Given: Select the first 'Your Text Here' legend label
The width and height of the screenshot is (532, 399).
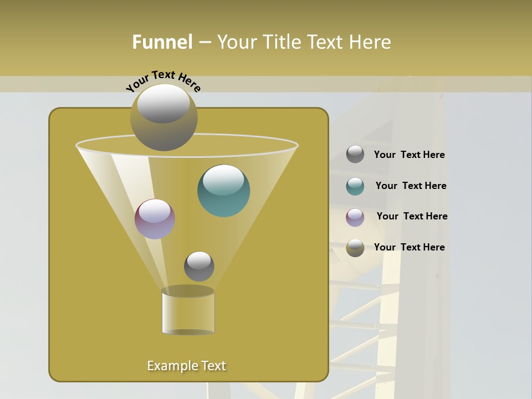Looking at the screenshot, I should tap(410, 155).
